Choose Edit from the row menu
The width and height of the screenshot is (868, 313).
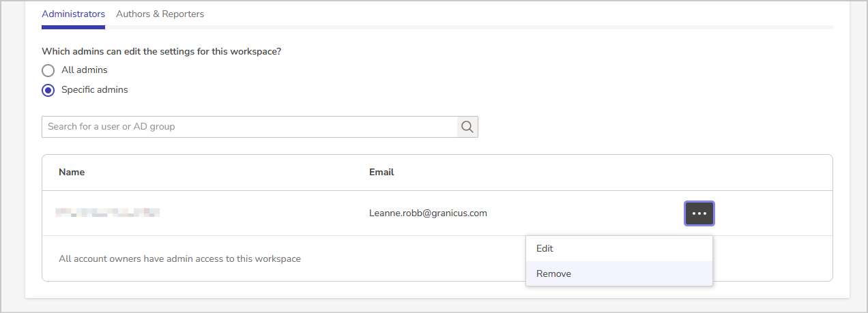coord(619,249)
